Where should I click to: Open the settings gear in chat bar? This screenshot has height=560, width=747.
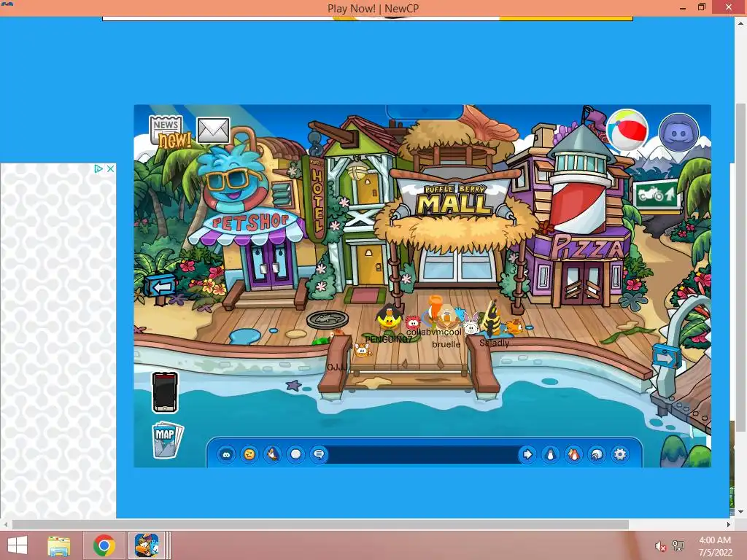pyautogui.click(x=620, y=455)
